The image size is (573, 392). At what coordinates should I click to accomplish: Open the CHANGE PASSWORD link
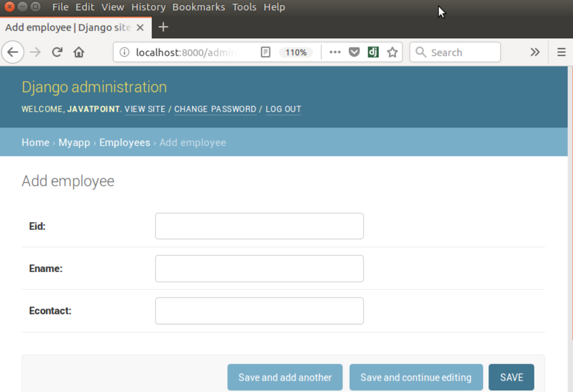[x=215, y=109]
